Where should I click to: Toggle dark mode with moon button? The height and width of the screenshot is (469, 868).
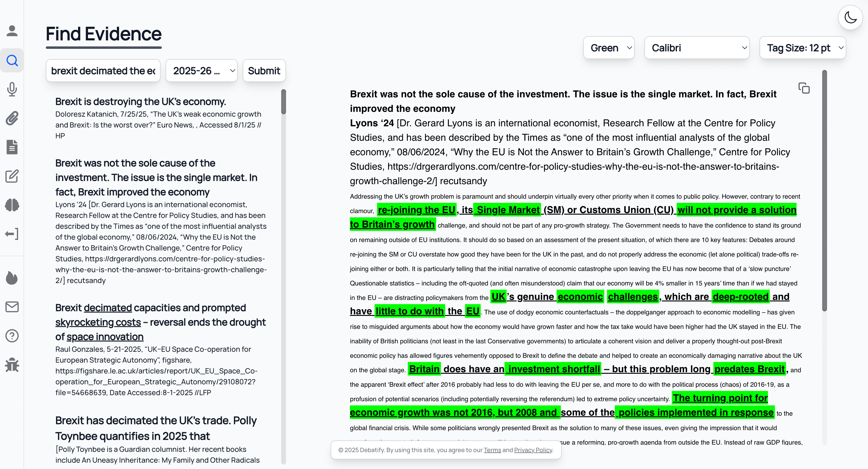(x=850, y=17)
